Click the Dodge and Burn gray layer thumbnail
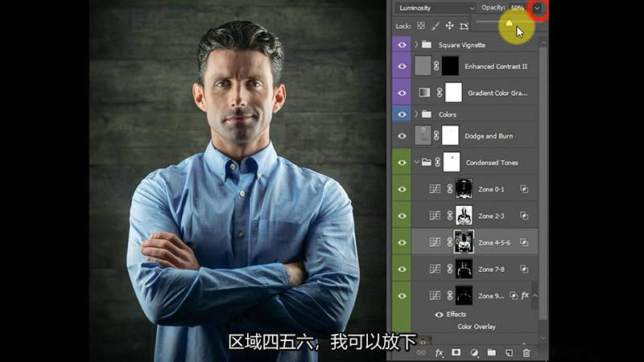 click(423, 135)
